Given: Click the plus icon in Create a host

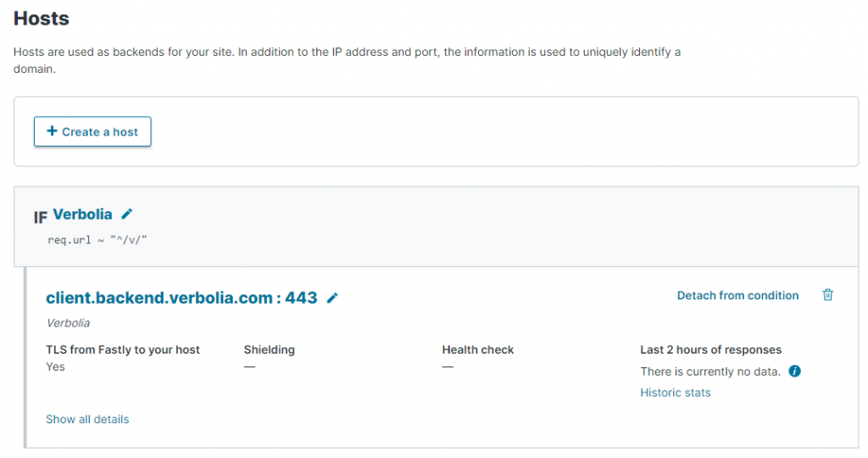Looking at the screenshot, I should click(x=52, y=131).
